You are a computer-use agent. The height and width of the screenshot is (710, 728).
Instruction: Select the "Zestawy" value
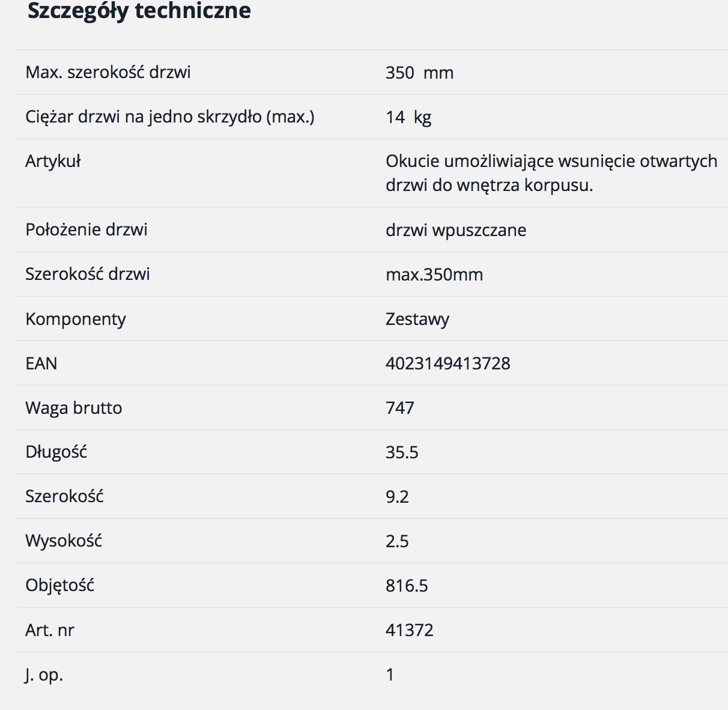coord(417,319)
